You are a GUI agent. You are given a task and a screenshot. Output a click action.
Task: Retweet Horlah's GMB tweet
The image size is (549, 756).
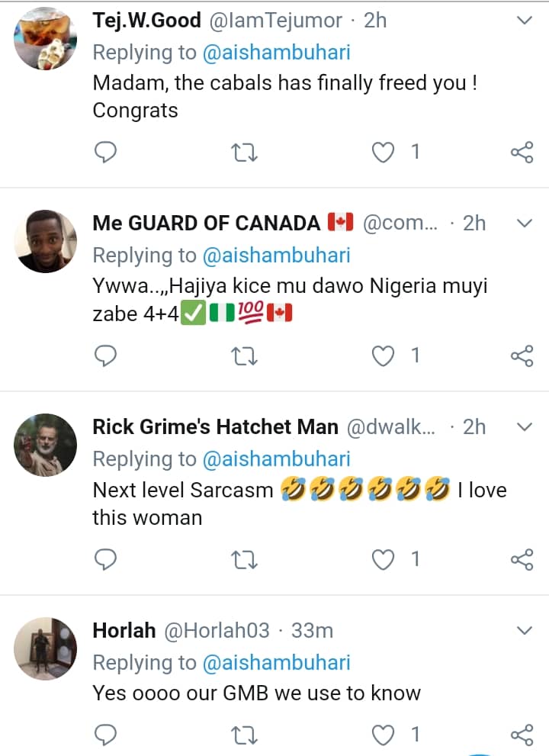(x=244, y=735)
